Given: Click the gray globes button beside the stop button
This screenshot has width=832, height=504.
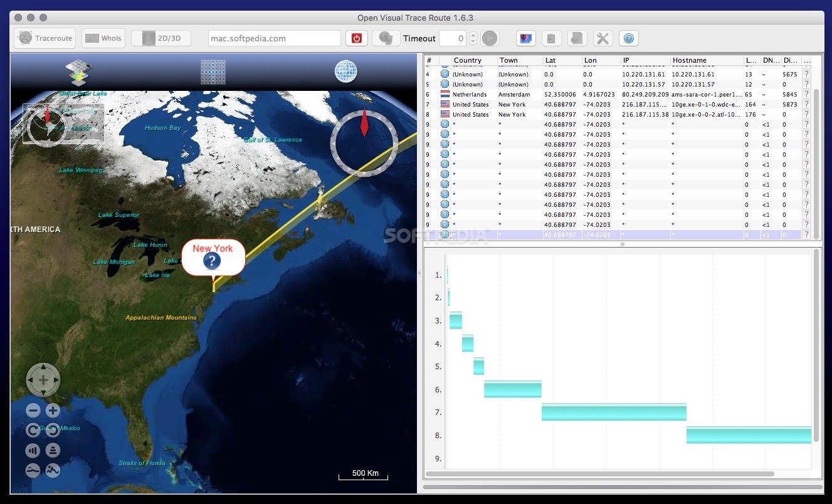Looking at the screenshot, I should tap(386, 38).
